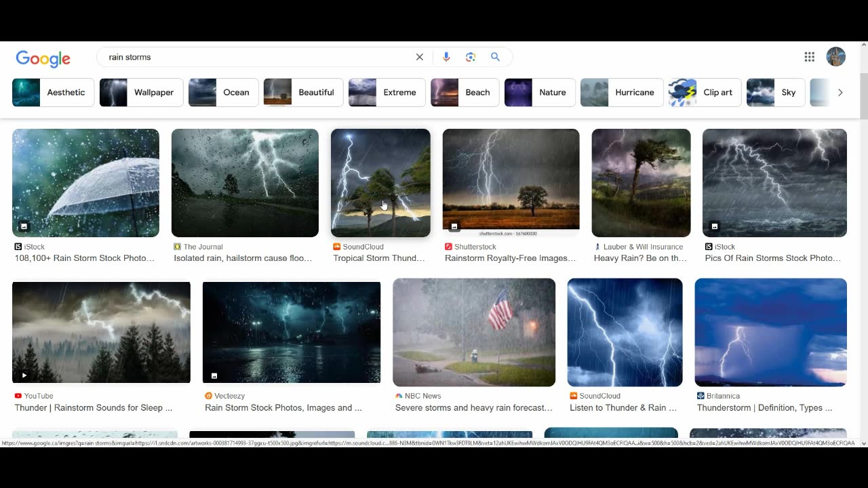Select the Sky filter chip
The height and width of the screenshot is (488, 868).
point(776,92)
